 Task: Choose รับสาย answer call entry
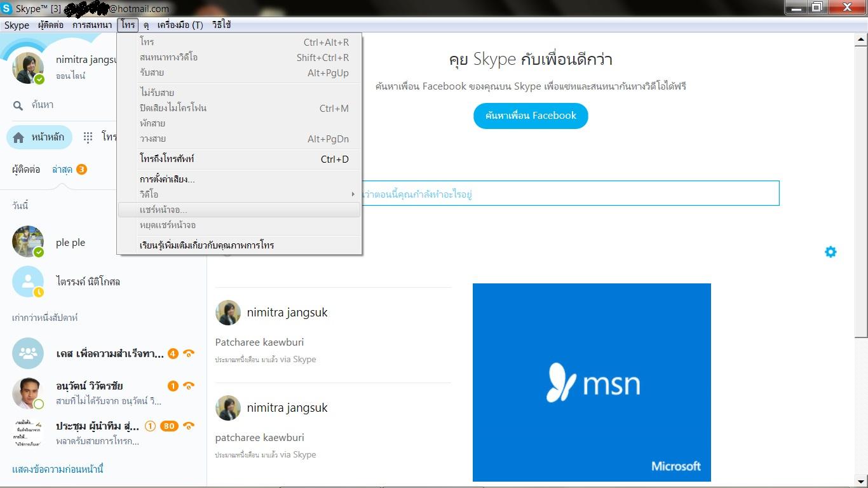[240, 72]
